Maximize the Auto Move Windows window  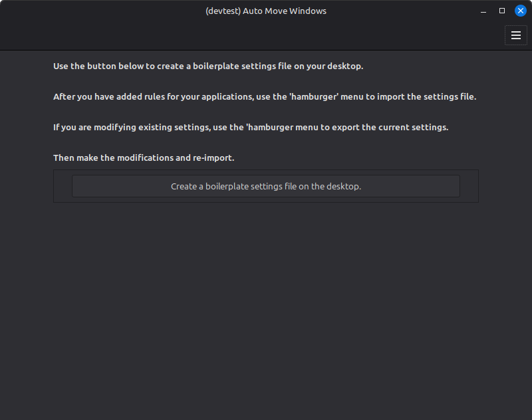click(502, 11)
